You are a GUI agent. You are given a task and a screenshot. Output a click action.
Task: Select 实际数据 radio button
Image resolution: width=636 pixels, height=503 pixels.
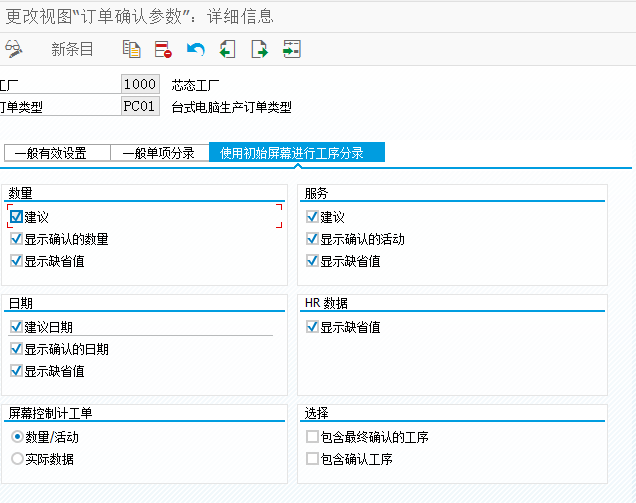pyautogui.click(x=17, y=458)
